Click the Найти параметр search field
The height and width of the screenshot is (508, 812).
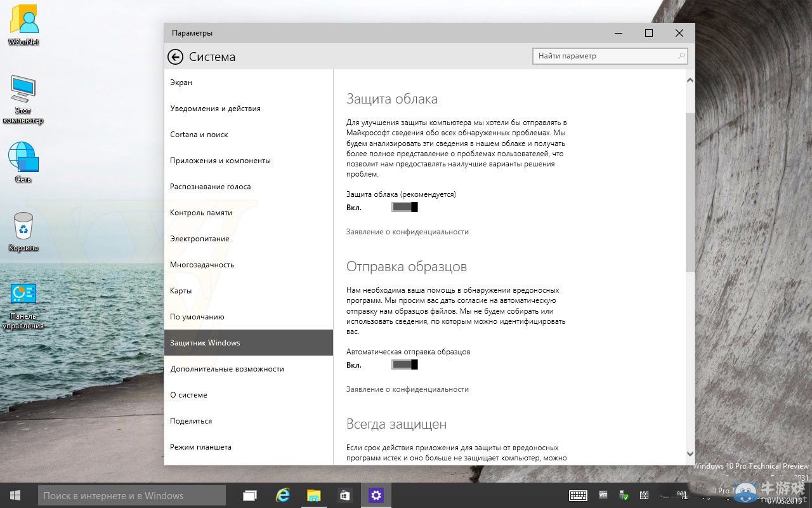610,56
